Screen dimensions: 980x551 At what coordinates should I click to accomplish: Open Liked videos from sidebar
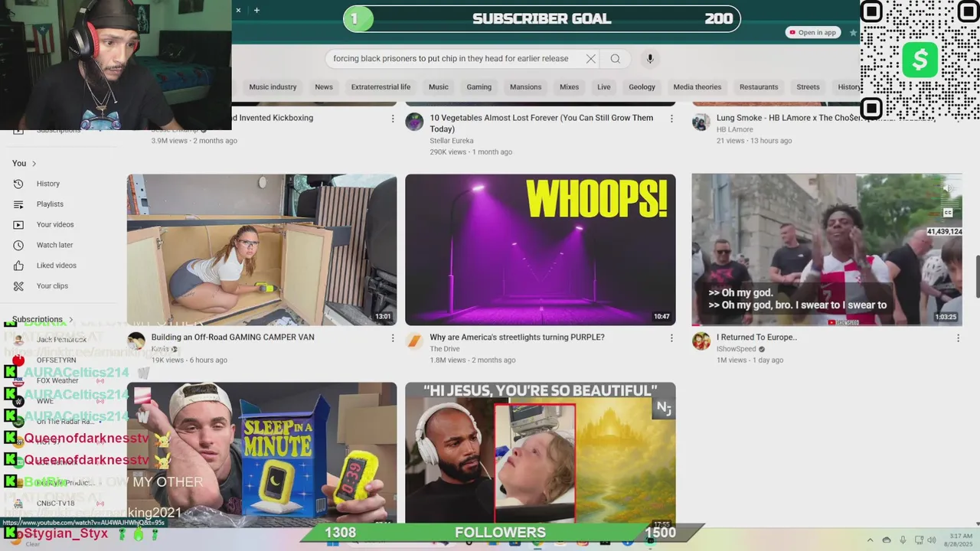click(x=58, y=266)
